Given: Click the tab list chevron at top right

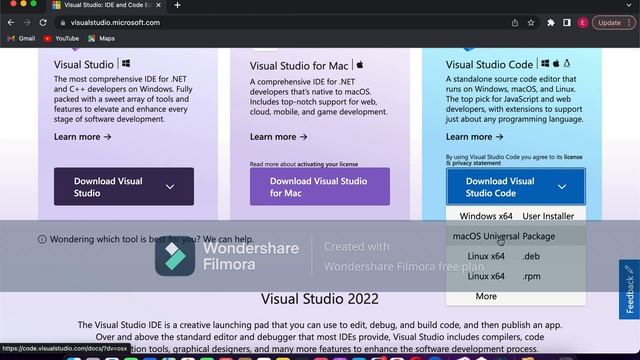Looking at the screenshot, I should 629,5.
